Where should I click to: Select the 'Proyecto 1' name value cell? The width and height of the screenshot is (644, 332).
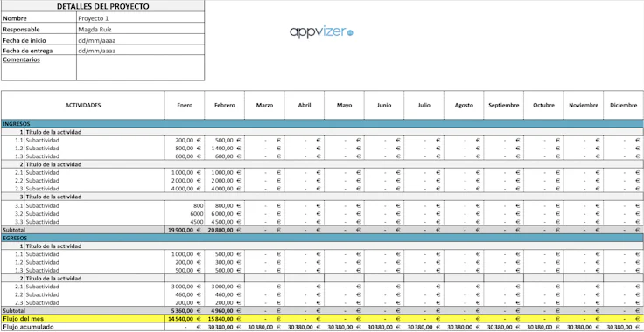(141, 18)
